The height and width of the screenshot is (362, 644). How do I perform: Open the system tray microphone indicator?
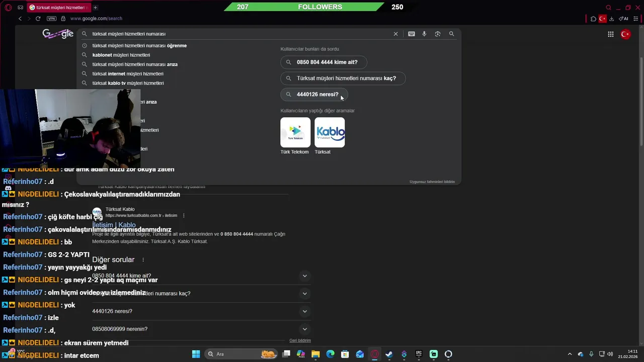click(591, 354)
